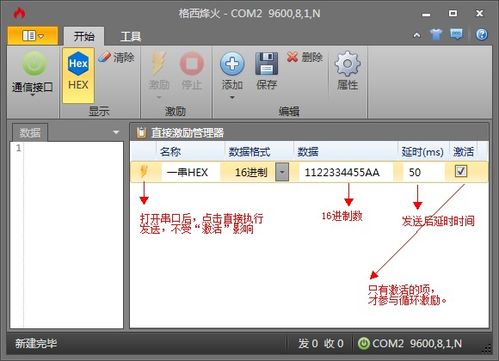Save with the 保存 floppy icon
The width and height of the screenshot is (499, 361).
(x=266, y=64)
